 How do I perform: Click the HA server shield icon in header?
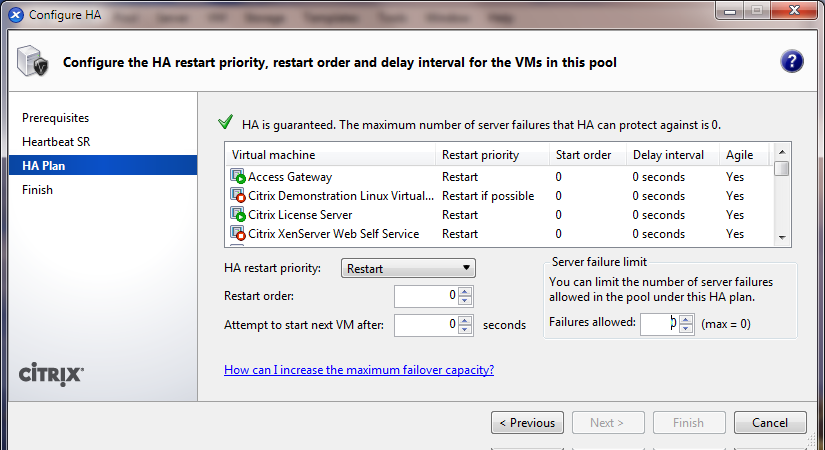pos(32,61)
